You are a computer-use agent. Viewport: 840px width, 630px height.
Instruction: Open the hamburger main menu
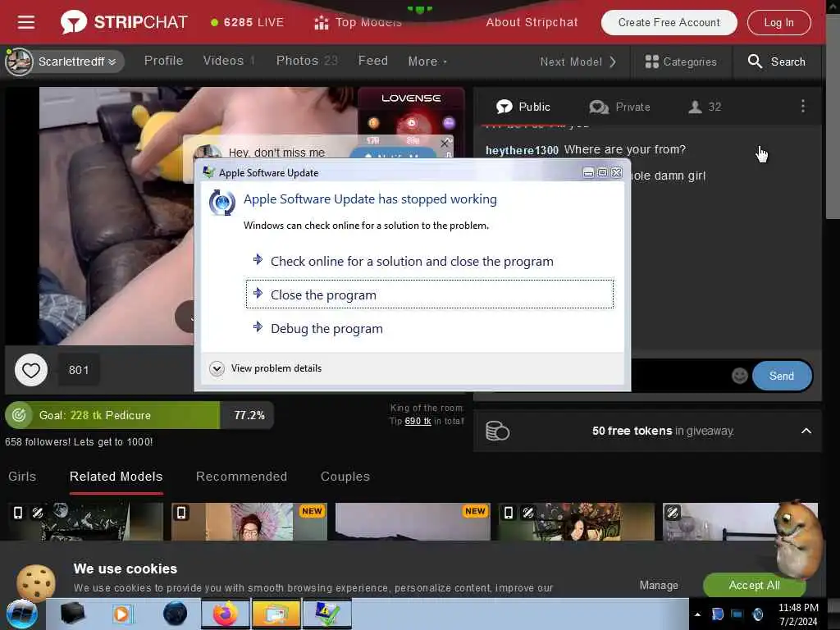pyautogui.click(x=25, y=22)
